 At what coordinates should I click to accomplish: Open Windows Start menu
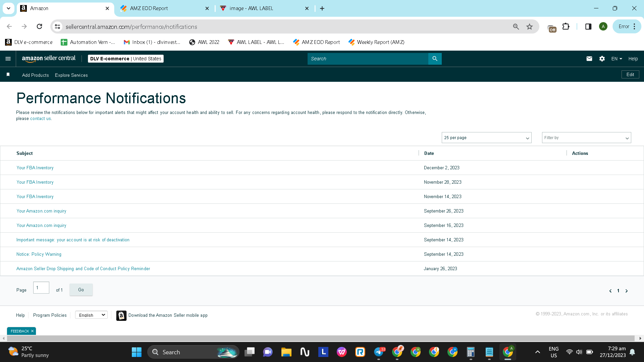(137, 352)
